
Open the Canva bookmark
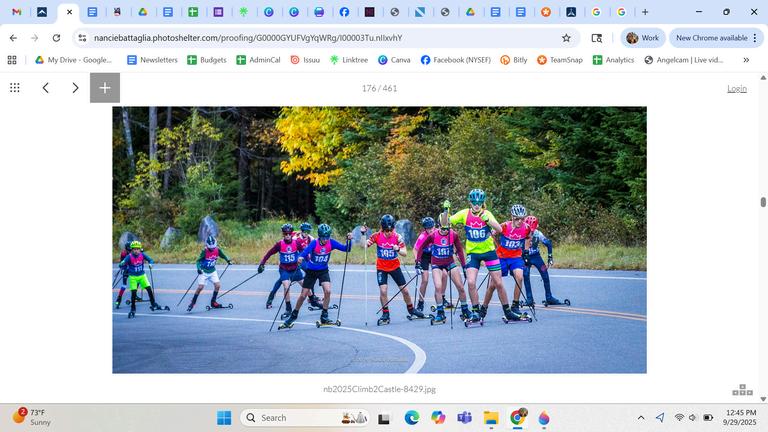tap(394, 60)
